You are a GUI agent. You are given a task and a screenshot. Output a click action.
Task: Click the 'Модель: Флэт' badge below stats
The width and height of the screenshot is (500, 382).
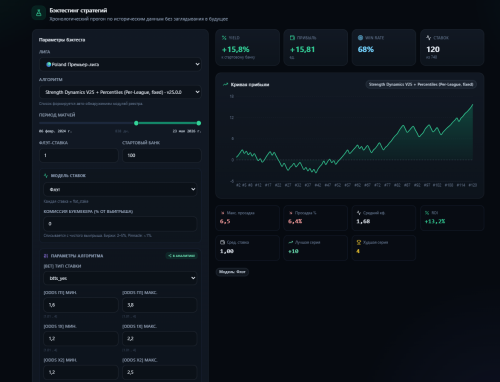232,272
